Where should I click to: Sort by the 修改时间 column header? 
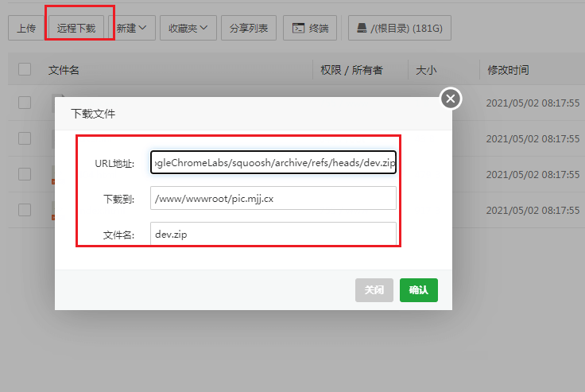[508, 70]
